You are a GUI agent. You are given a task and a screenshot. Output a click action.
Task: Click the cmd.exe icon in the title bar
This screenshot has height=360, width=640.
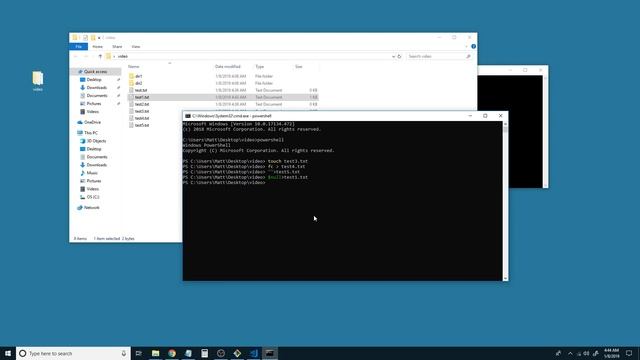188,116
